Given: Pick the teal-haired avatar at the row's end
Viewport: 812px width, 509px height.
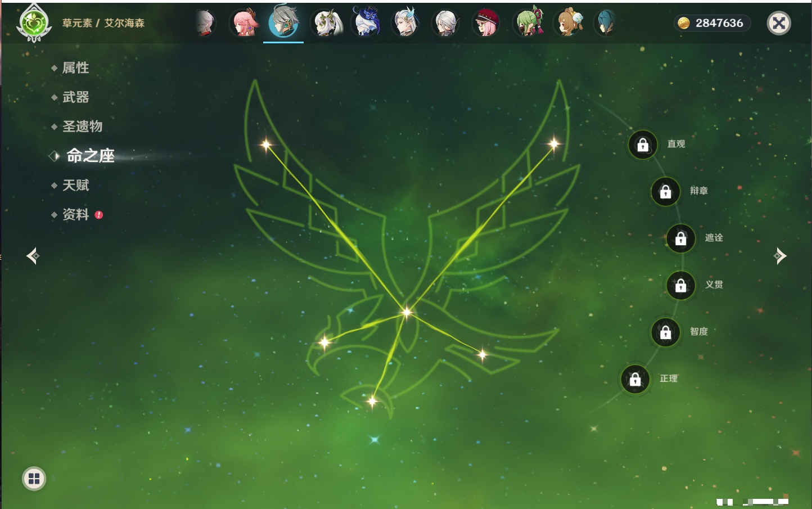Looking at the screenshot, I should coord(605,23).
